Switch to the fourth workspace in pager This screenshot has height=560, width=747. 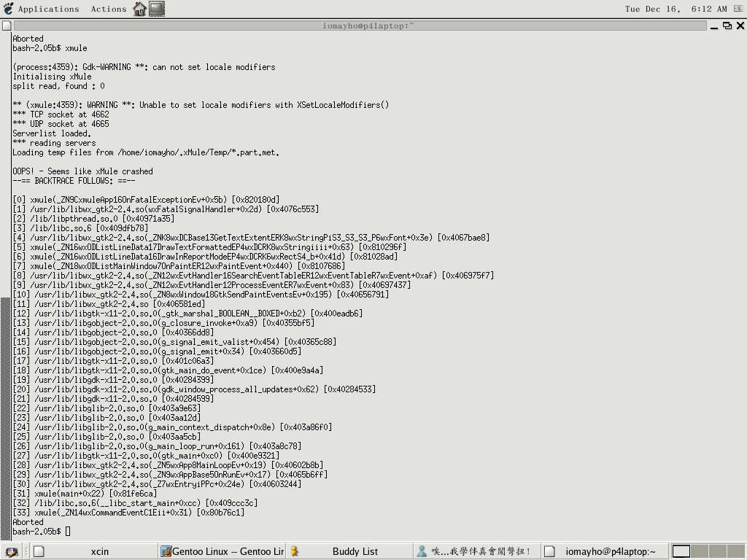735,551
